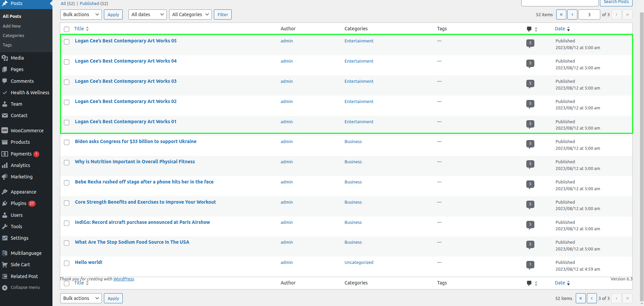644x306 pixels.
Task: Open Multilanguage from its sidebar icon
Action: click(x=5, y=253)
